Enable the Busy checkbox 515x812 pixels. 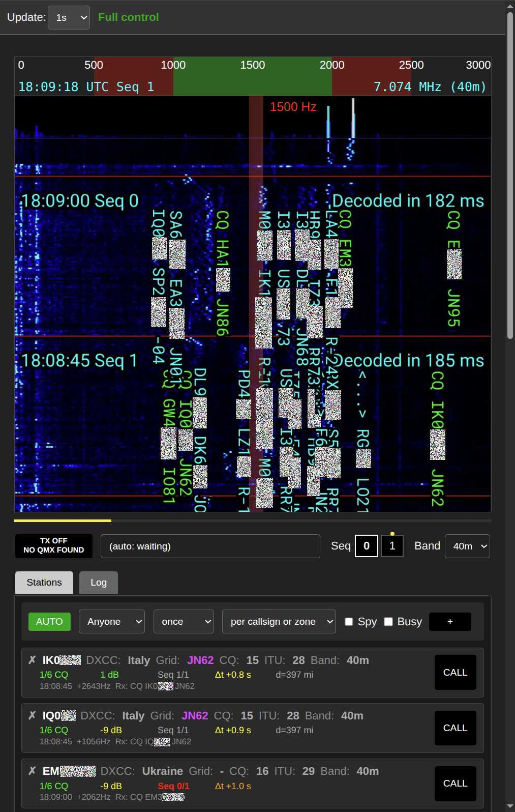click(388, 622)
